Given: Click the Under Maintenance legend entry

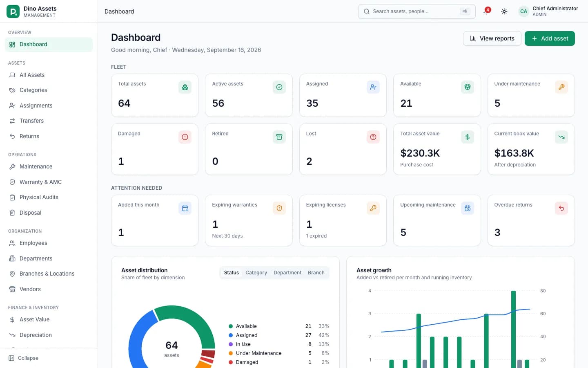Looking at the screenshot, I should tap(279, 353).
